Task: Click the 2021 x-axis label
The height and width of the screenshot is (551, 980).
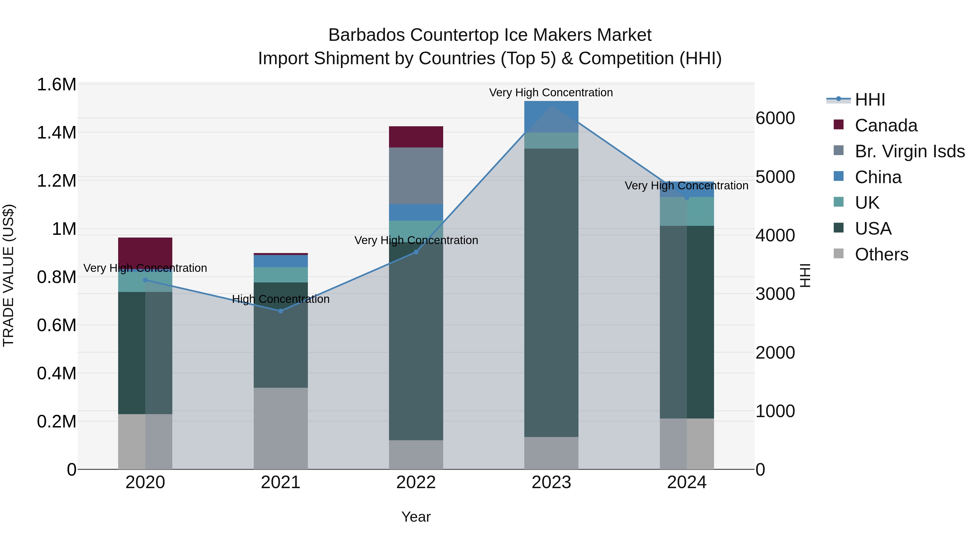Action: [x=281, y=482]
